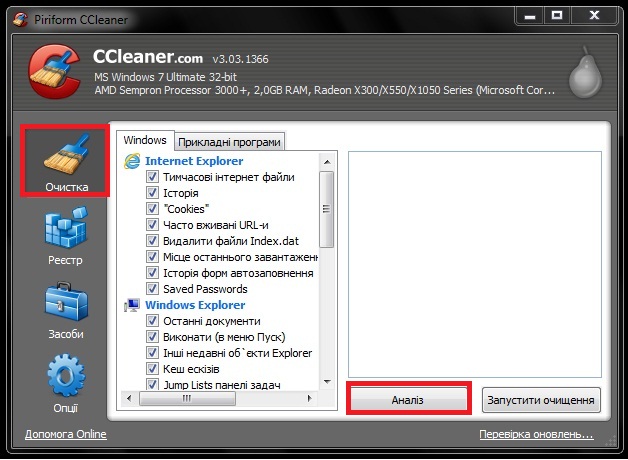Click the list's scroll down arrow
This screenshot has width=628, height=460.
327,382
